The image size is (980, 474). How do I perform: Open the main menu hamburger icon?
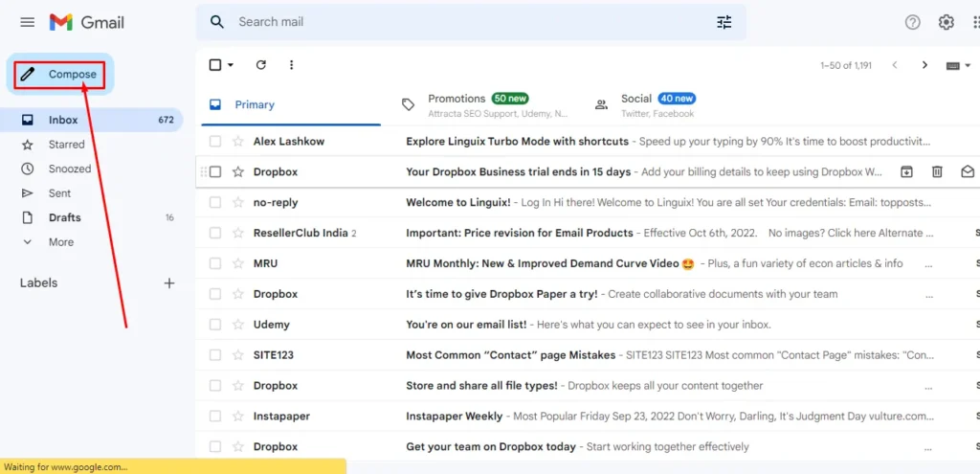pos(28,23)
